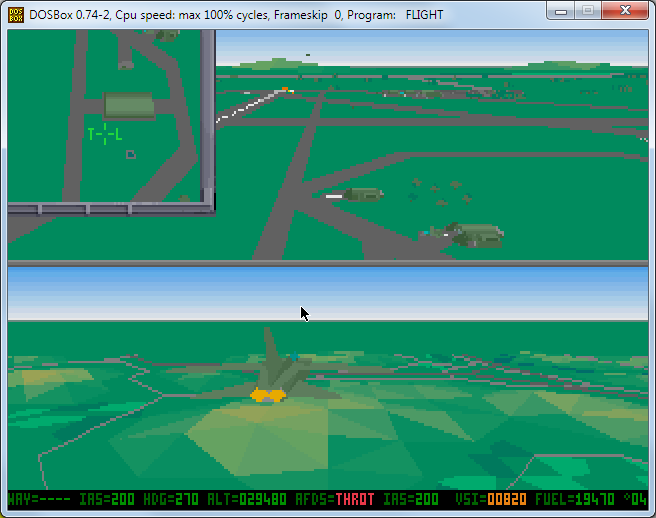Click the green hangar in the inset camera

129,105
